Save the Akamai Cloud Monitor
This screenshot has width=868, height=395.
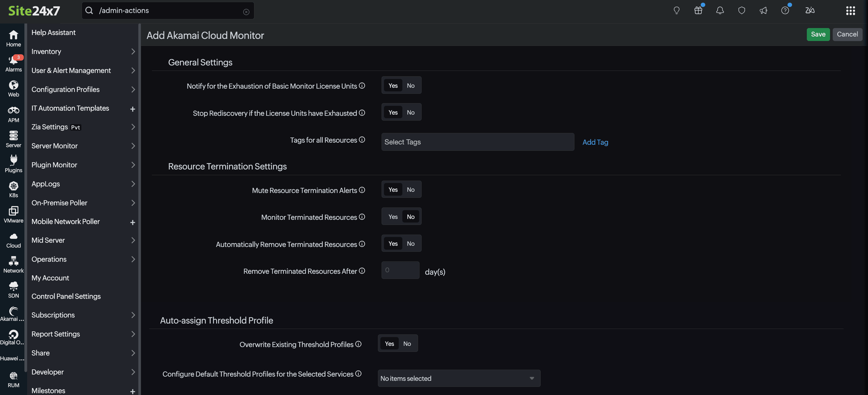pyautogui.click(x=818, y=34)
